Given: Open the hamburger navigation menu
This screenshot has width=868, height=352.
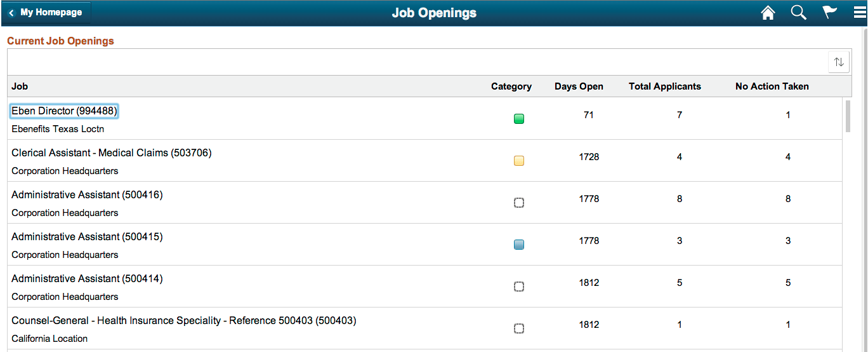Looking at the screenshot, I should coord(860,13).
